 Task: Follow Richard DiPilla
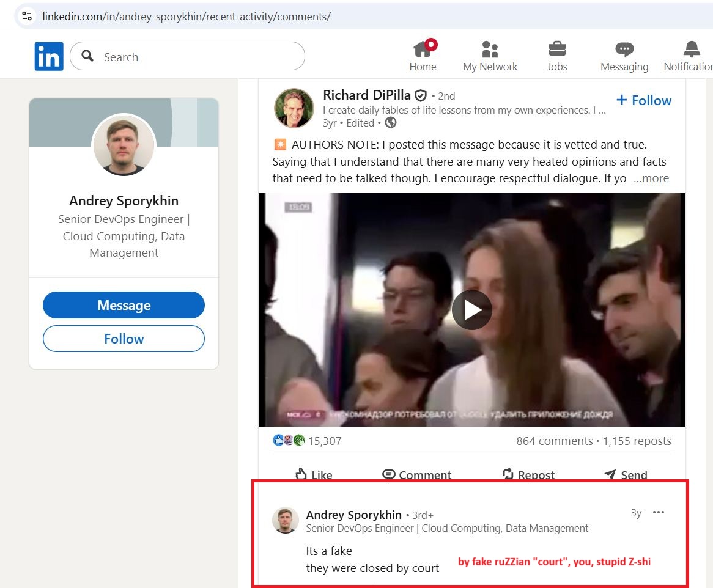pos(643,100)
